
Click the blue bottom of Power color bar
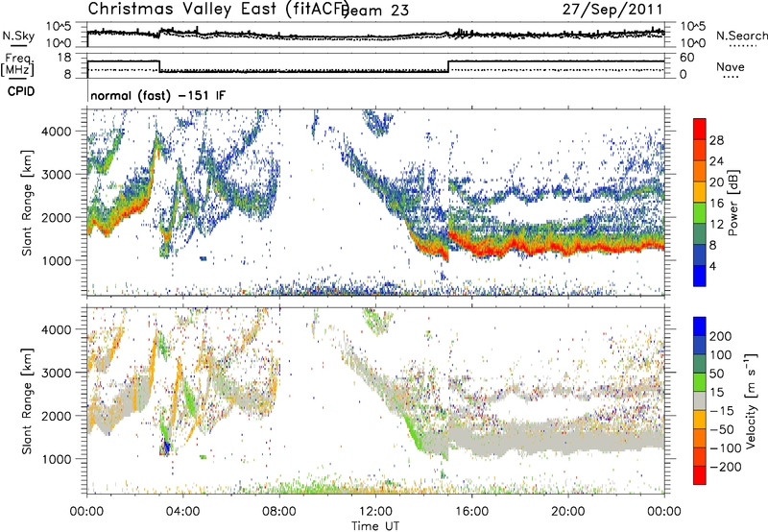pos(700,276)
